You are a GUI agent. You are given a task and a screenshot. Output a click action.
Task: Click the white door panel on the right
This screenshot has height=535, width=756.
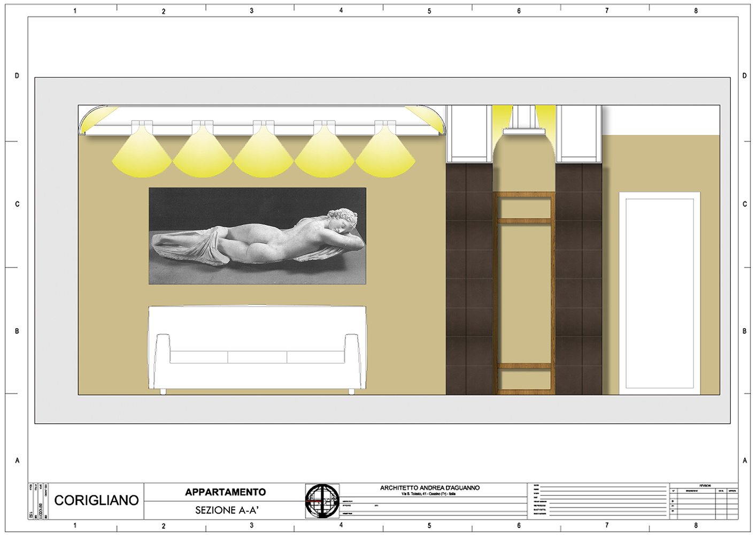(x=660, y=293)
